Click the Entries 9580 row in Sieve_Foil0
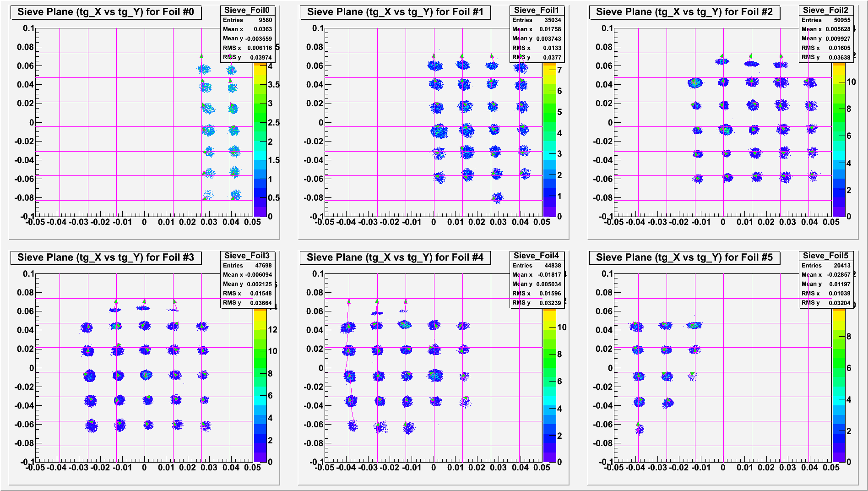868x491 pixels. [247, 20]
